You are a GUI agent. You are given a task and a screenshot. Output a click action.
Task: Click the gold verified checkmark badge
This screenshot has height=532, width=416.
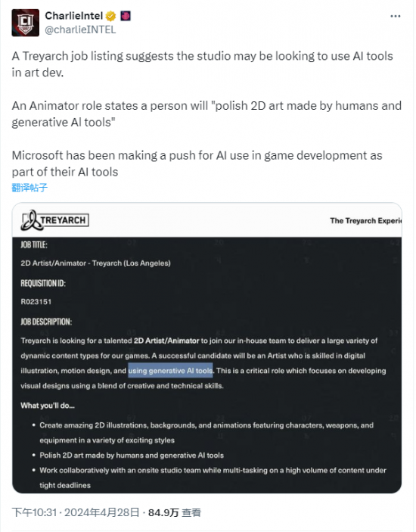click(111, 16)
